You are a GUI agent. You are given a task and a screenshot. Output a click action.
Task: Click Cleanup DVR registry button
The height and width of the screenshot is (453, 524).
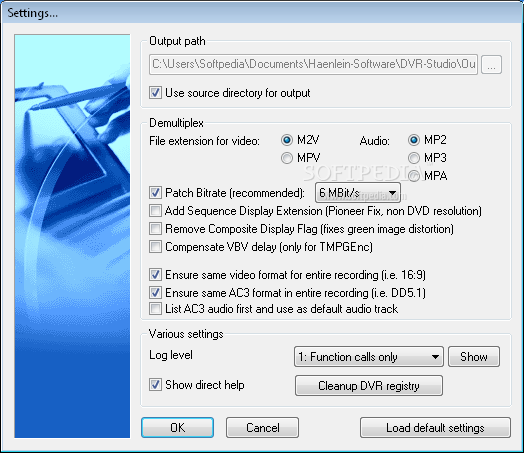click(x=369, y=386)
